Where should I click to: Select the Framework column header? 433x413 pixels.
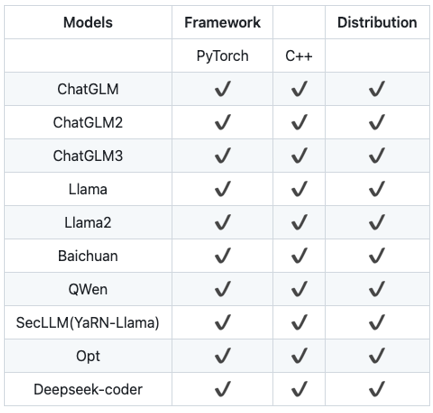(x=222, y=23)
